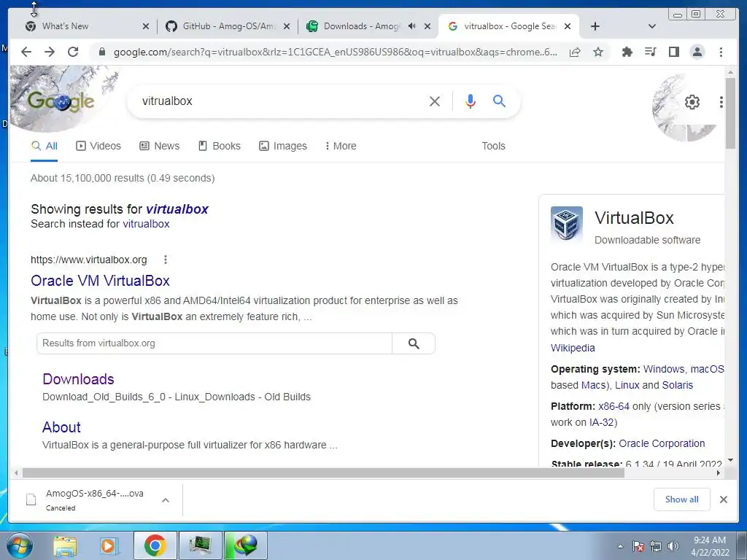The height and width of the screenshot is (560, 747).
Task: Click the virtualbox.org site search magnifier
Action: (x=414, y=343)
